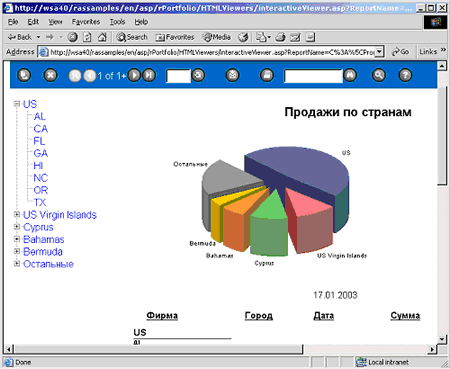Image resolution: width=450 pixels, height=369 pixels.
Task: Click the Refresh icon in browser toolbar
Action: click(87, 37)
